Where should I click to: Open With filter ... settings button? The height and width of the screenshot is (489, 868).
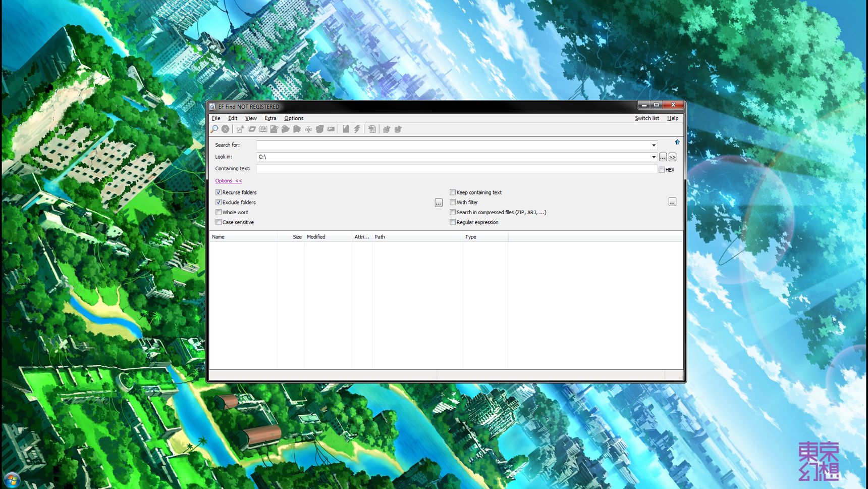click(672, 202)
